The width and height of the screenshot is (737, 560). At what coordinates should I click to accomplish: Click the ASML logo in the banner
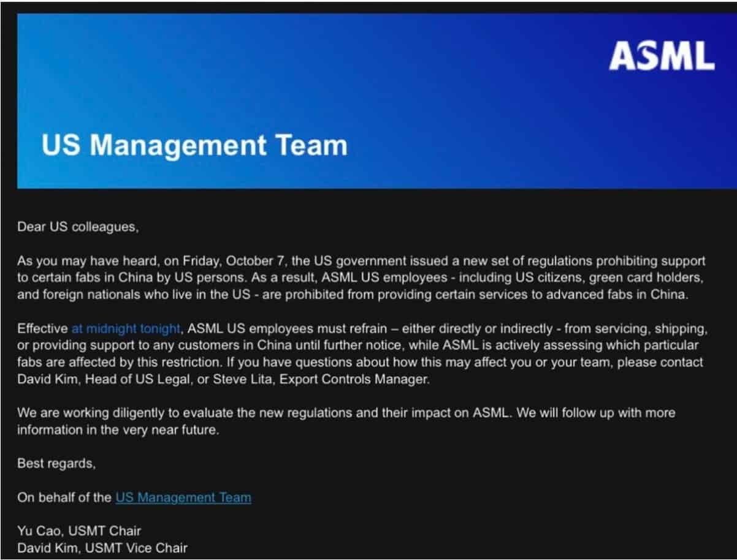(661, 56)
